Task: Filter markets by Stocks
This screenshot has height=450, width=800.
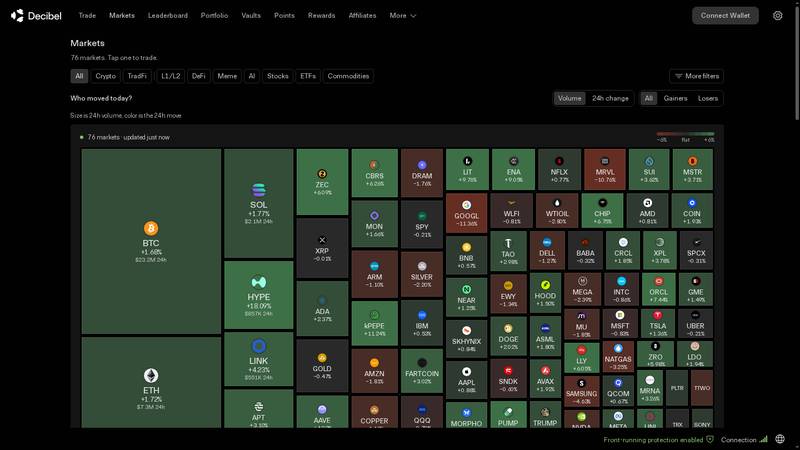Action: pyautogui.click(x=278, y=76)
